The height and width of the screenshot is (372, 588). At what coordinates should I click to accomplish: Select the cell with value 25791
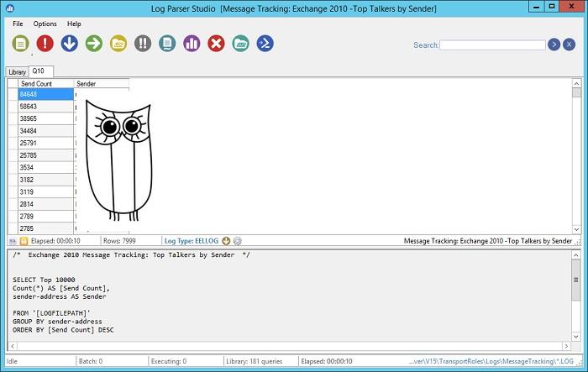(x=45, y=143)
